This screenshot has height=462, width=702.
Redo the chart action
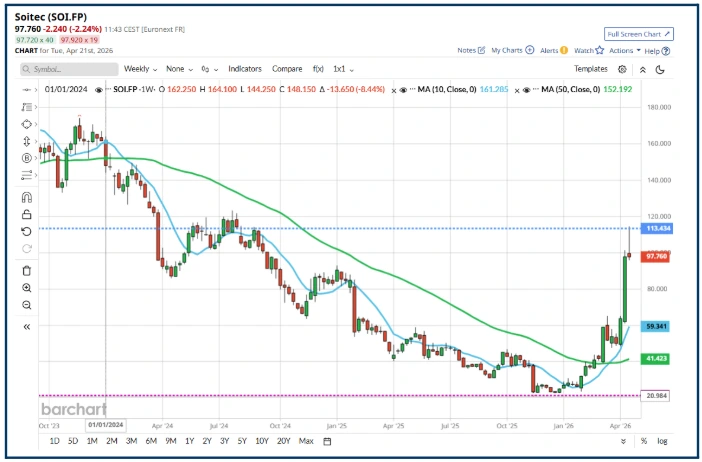click(27, 248)
